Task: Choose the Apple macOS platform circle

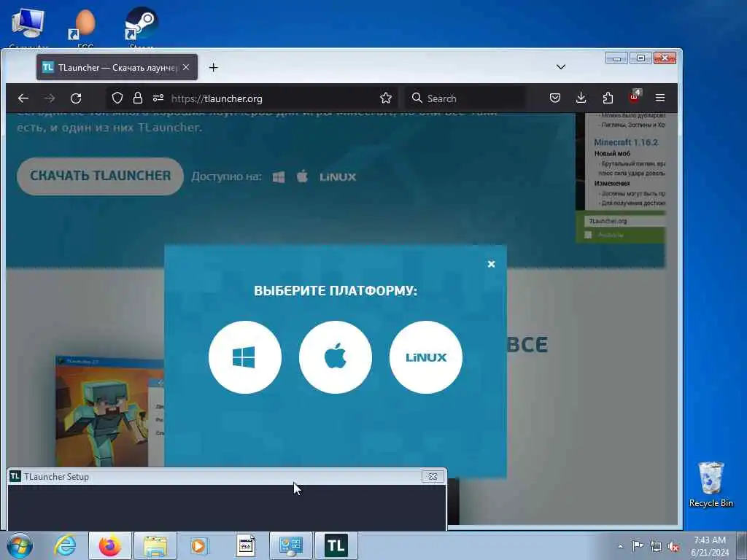Action: coord(336,357)
